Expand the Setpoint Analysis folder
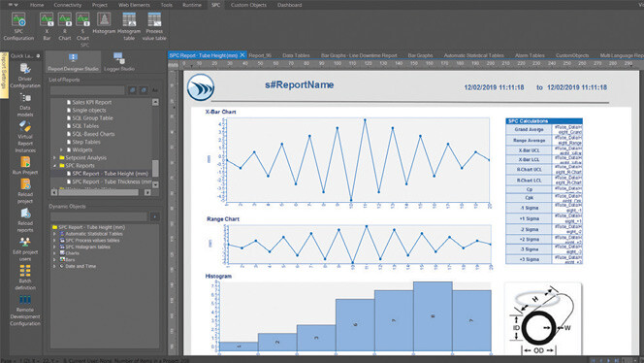644x363 pixels. pyautogui.click(x=54, y=157)
